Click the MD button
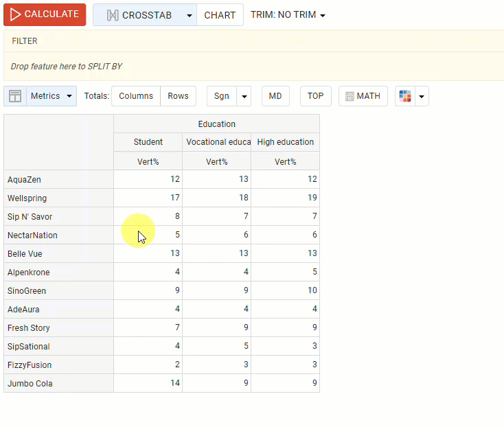The width and height of the screenshot is (504, 427). click(275, 96)
